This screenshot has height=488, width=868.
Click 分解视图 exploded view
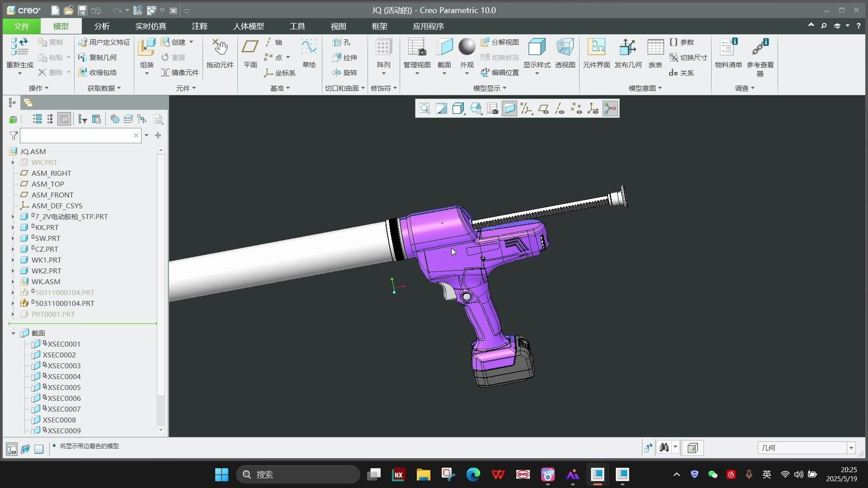click(x=500, y=42)
